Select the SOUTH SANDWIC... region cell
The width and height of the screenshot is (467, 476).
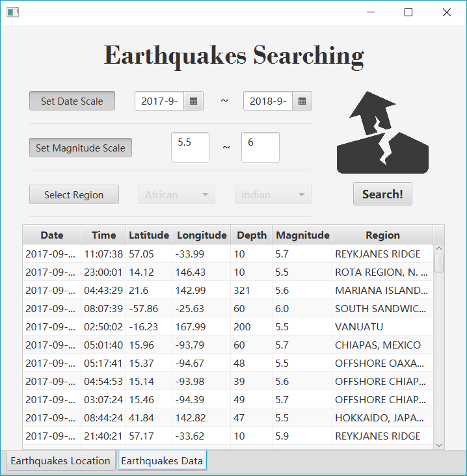382,308
